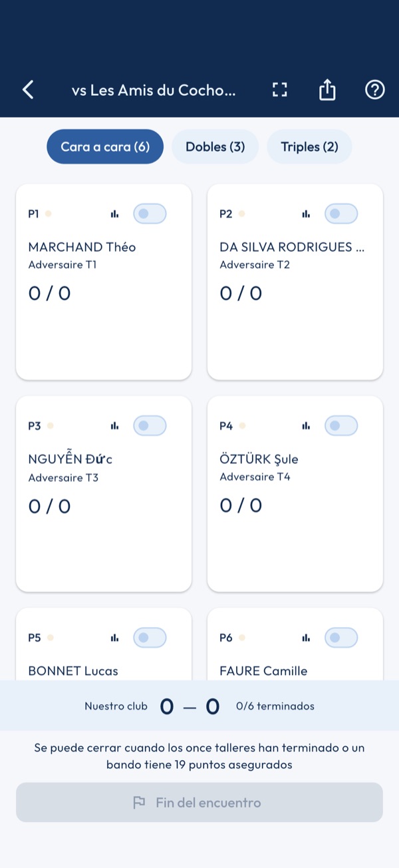399x868 pixels.
Task: Click the Fin del encuentro button
Action: (199, 802)
